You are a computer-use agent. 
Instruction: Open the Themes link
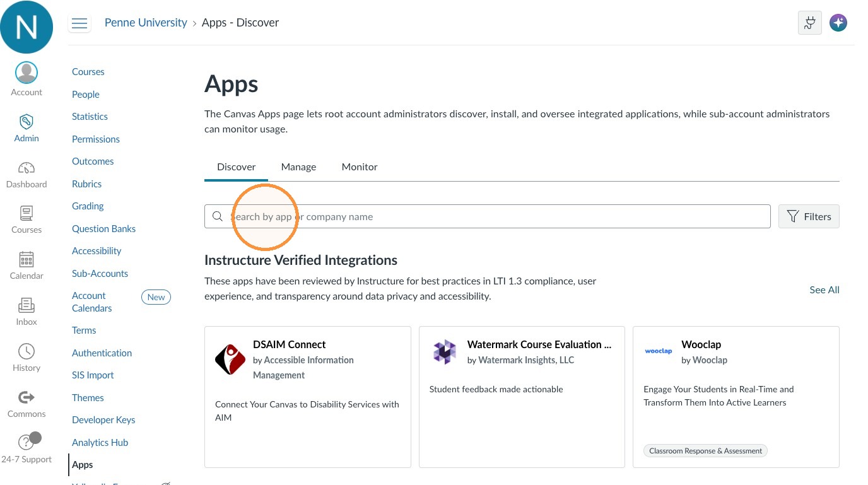(88, 398)
